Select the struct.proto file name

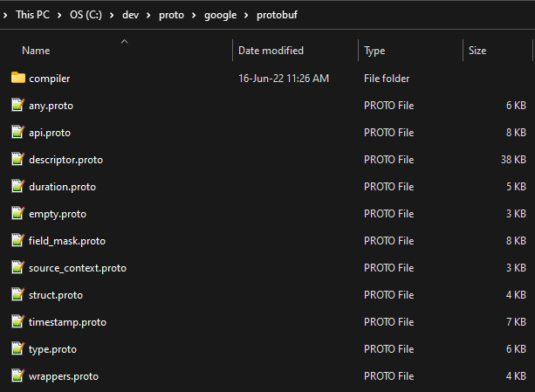coord(56,295)
